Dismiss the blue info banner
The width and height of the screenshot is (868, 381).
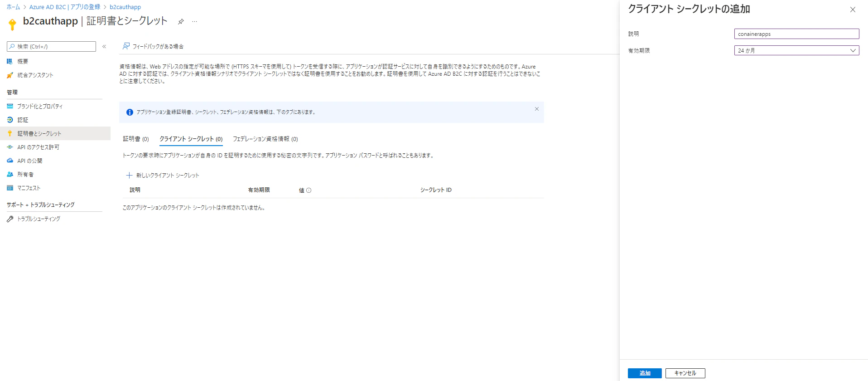click(x=537, y=109)
